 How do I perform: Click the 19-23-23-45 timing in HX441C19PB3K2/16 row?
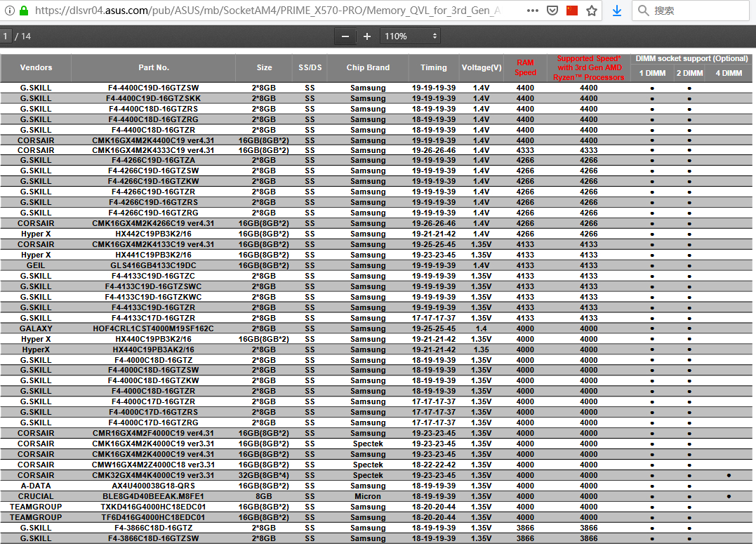point(433,255)
